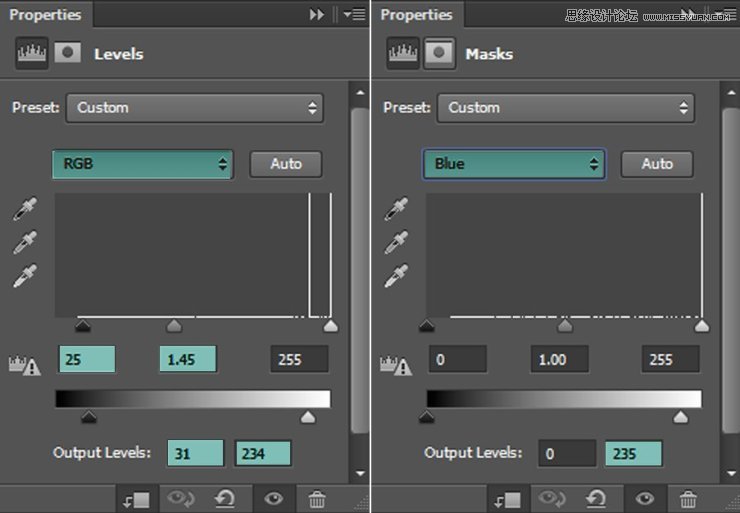Toggle clip to layer in left panel
The height and width of the screenshot is (513, 740).
tap(136, 498)
